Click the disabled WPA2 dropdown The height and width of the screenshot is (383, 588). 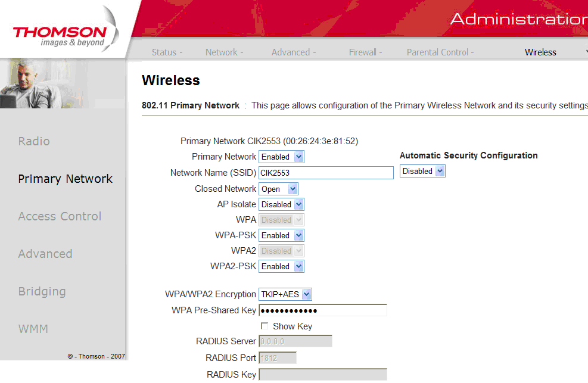[x=281, y=251]
